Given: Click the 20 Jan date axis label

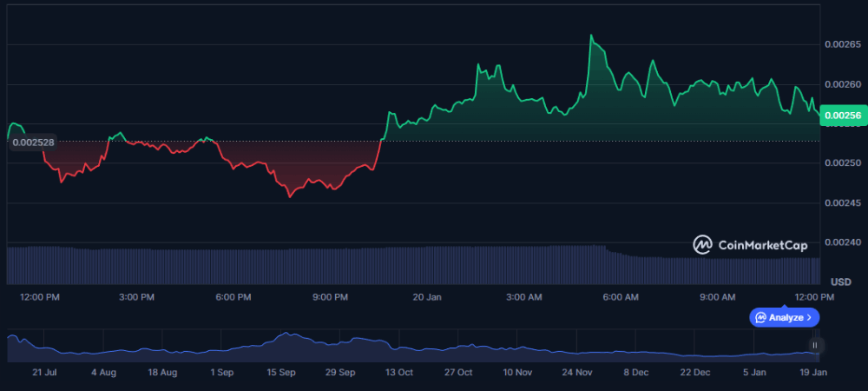Looking at the screenshot, I should tap(427, 297).
